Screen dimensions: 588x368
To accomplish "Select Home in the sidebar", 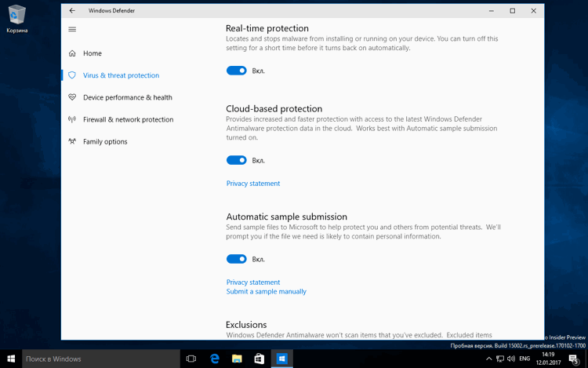I will (93, 53).
